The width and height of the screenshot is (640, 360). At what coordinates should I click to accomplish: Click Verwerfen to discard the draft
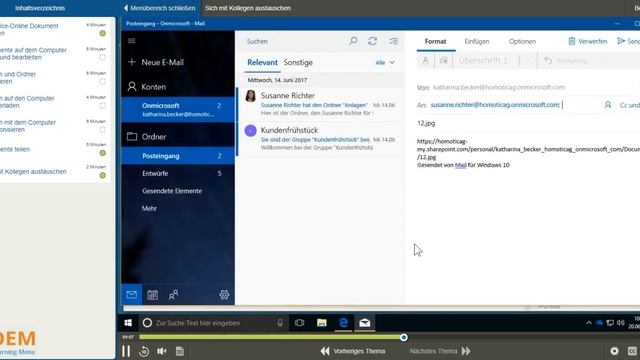587,41
